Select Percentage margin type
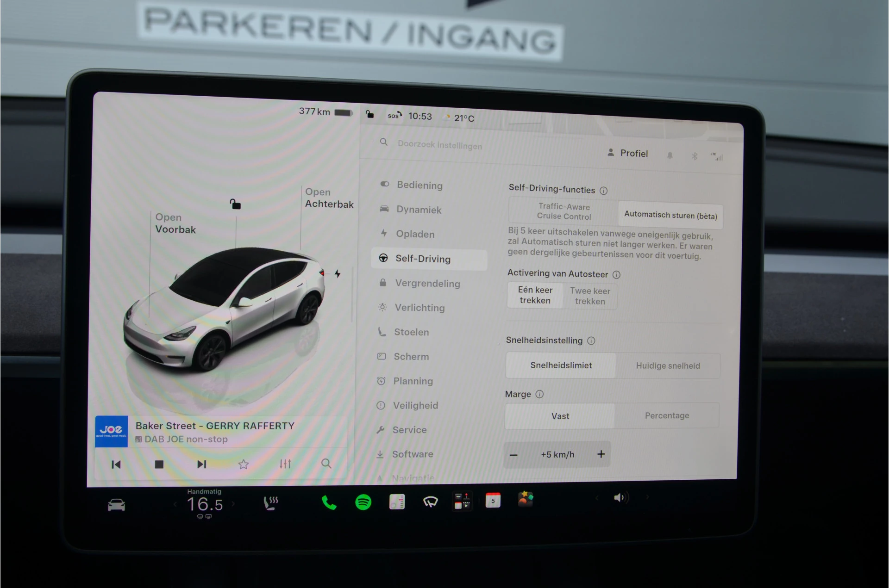889x588 pixels. [x=667, y=415]
